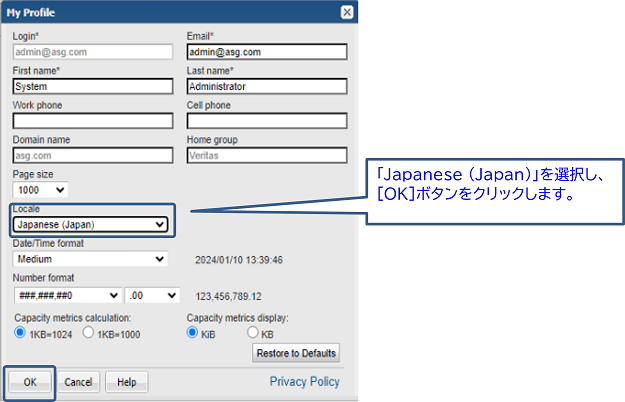Screen dimensions: 625x402
Task: Open the Date/Time format dropdown
Action: (x=91, y=259)
